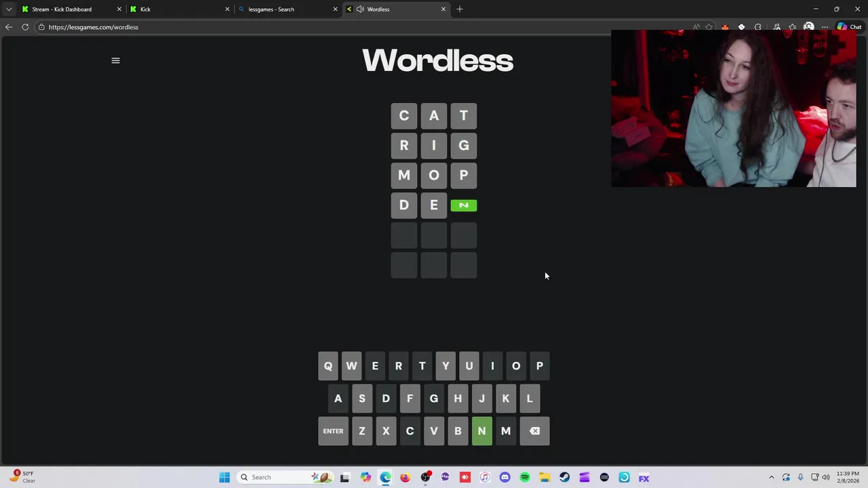Tap the O key on the on-screen keyboard
The width and height of the screenshot is (868, 488).
click(516, 366)
